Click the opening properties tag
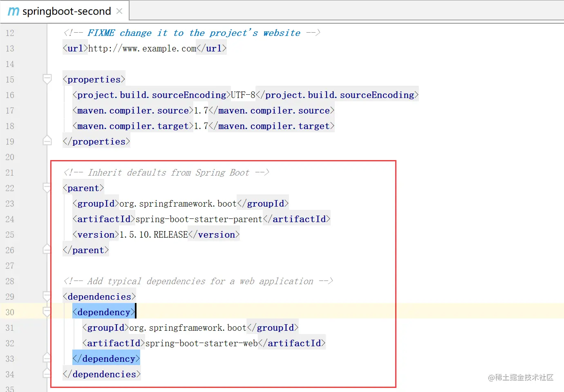This screenshot has width=564, height=392. pyautogui.click(x=94, y=80)
